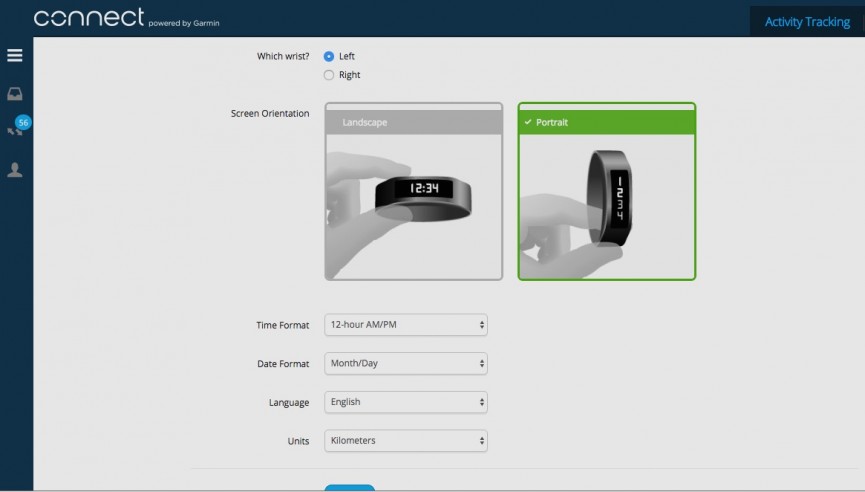The image size is (865, 492).
Task: Open the user profile icon in sidebar
Action: coord(15,170)
